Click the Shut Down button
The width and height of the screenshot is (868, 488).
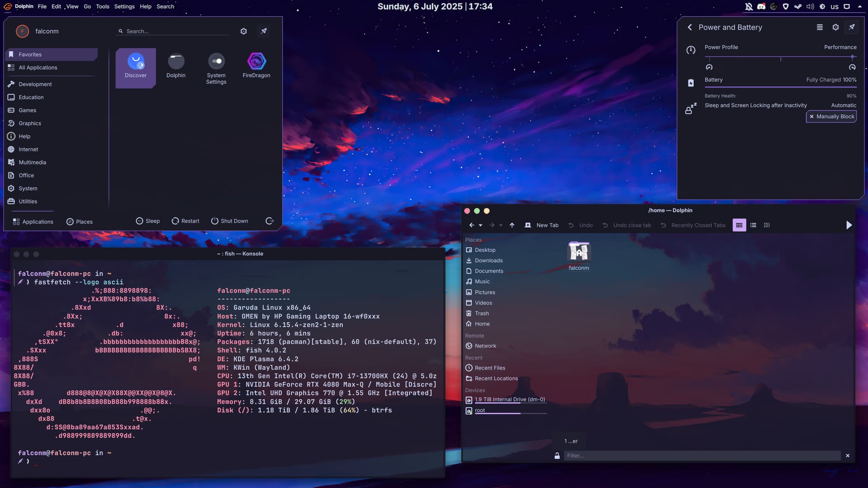[x=230, y=221]
